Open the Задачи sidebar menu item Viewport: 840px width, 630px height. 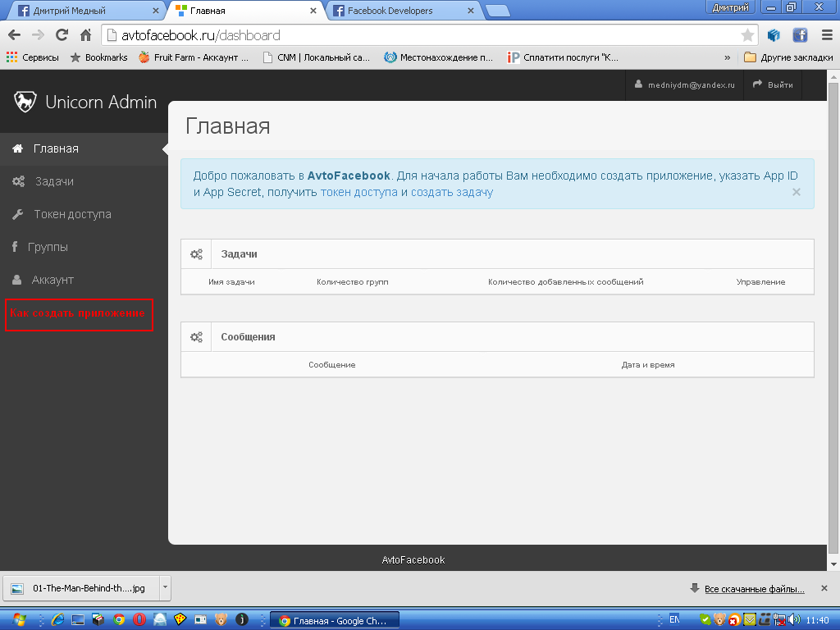coord(84,181)
